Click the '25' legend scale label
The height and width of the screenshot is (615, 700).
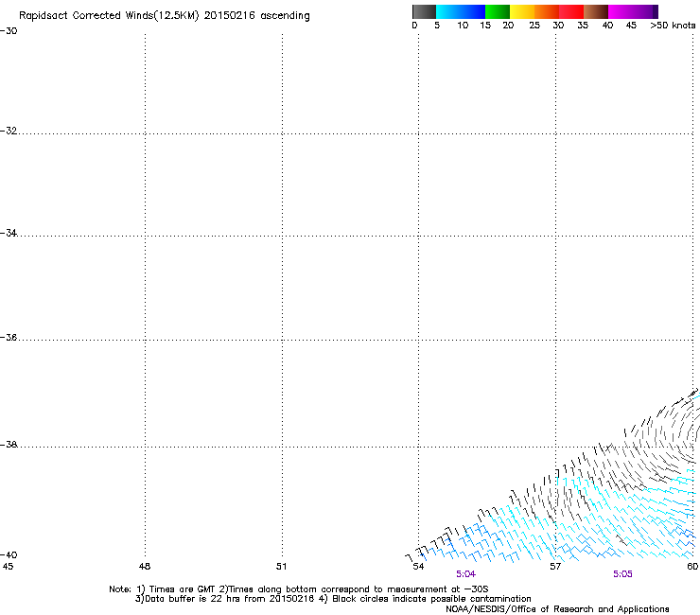click(x=534, y=26)
